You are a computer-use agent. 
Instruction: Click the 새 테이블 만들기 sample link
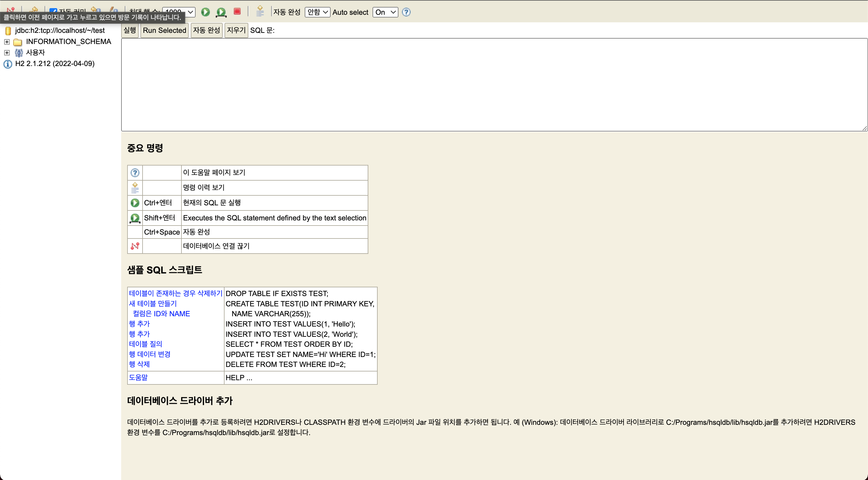coord(153,303)
